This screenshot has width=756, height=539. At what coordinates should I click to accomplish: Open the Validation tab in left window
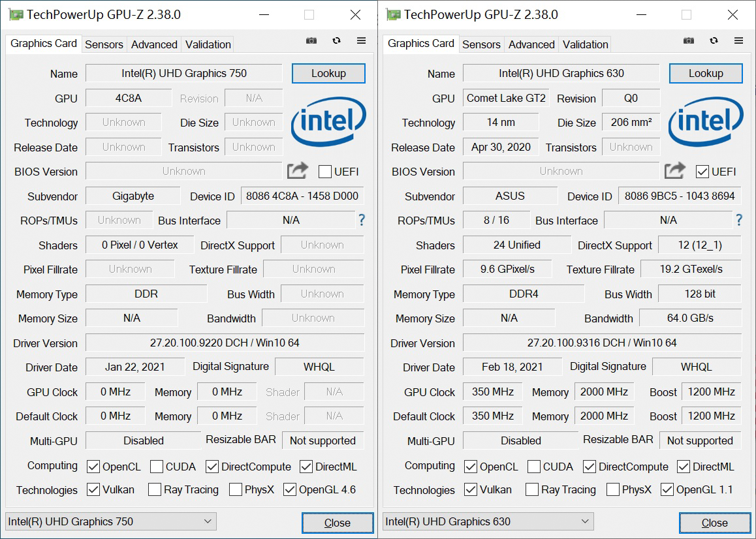[x=208, y=44]
